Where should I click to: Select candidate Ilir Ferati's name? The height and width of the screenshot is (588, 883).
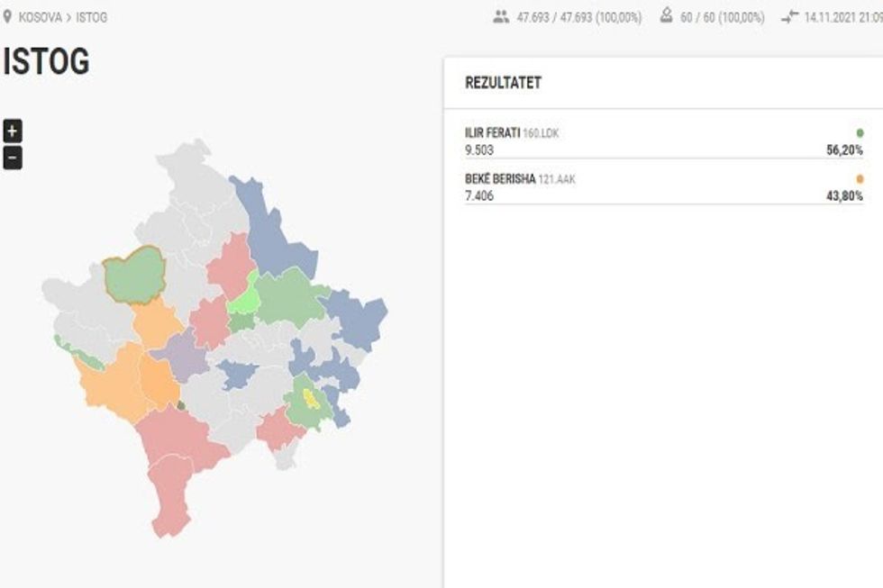(x=492, y=133)
